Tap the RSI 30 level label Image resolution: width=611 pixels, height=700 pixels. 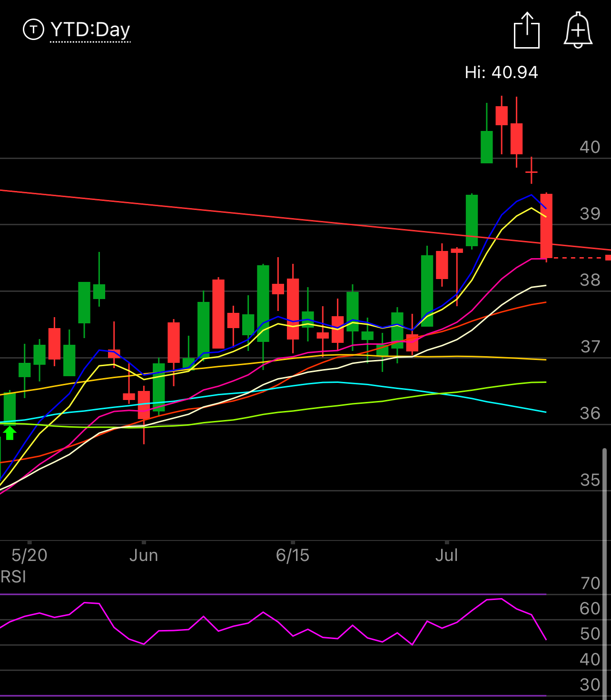(590, 684)
